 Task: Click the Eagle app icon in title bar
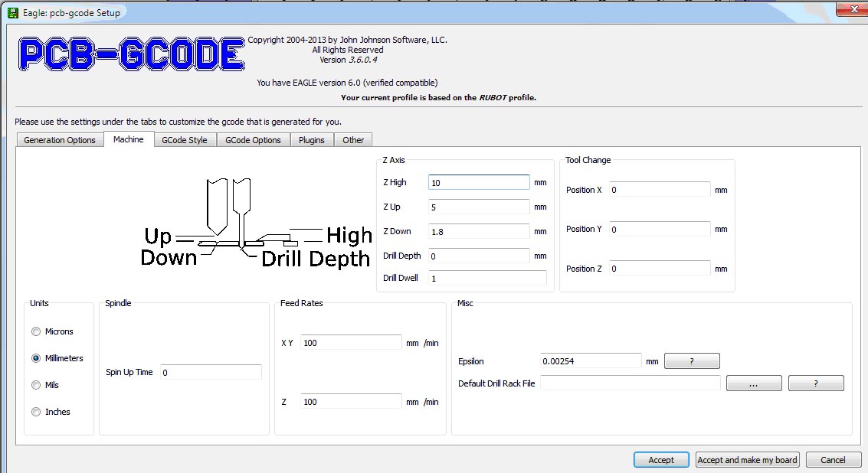[12, 12]
